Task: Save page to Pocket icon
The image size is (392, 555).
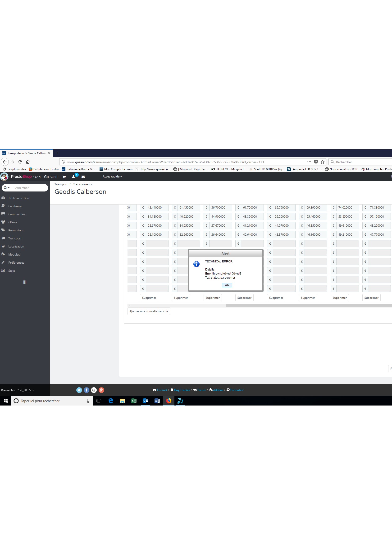Action: (316, 162)
